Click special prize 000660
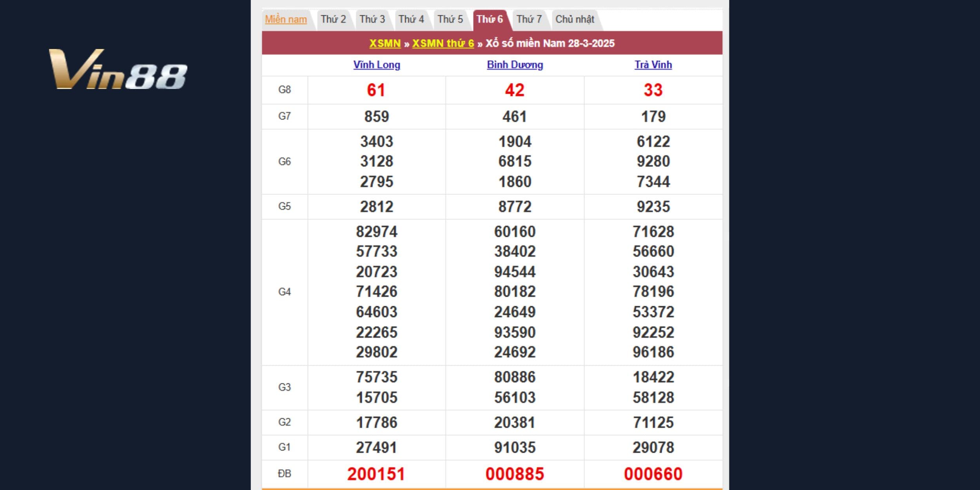The image size is (980, 490). (x=653, y=474)
